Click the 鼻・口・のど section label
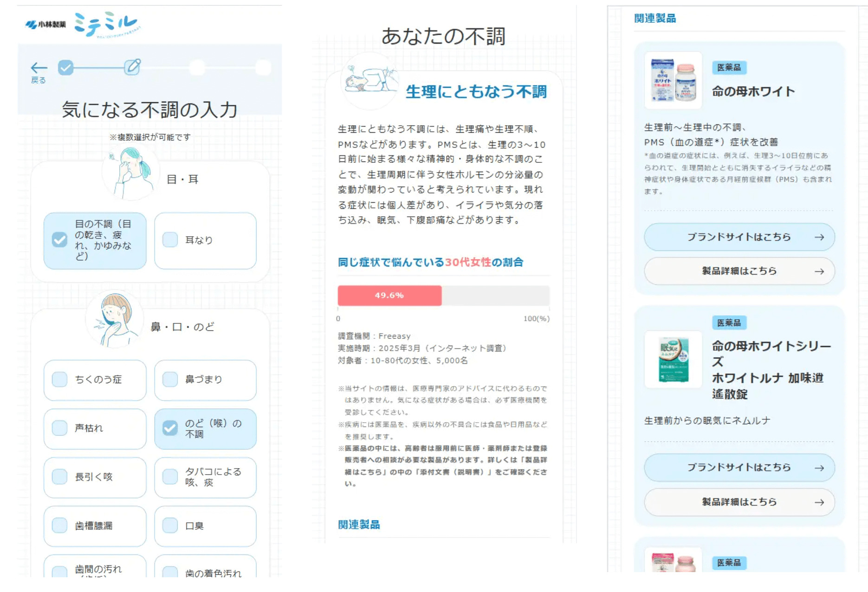Screen dimensions: 868x592 coord(182,327)
